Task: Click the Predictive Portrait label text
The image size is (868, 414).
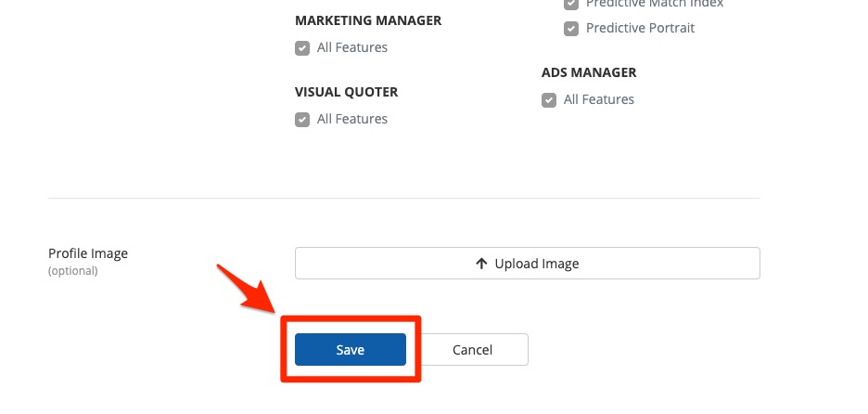Action: click(640, 28)
